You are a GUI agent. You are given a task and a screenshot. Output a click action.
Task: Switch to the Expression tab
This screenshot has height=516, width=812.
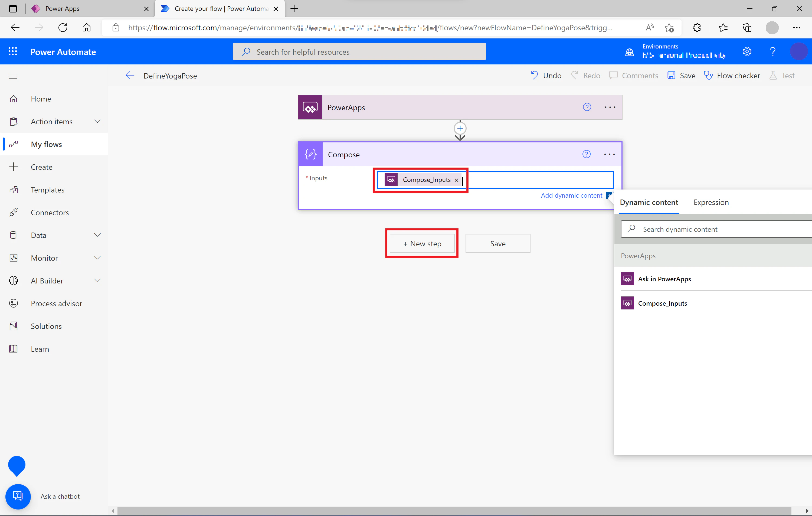tap(711, 202)
